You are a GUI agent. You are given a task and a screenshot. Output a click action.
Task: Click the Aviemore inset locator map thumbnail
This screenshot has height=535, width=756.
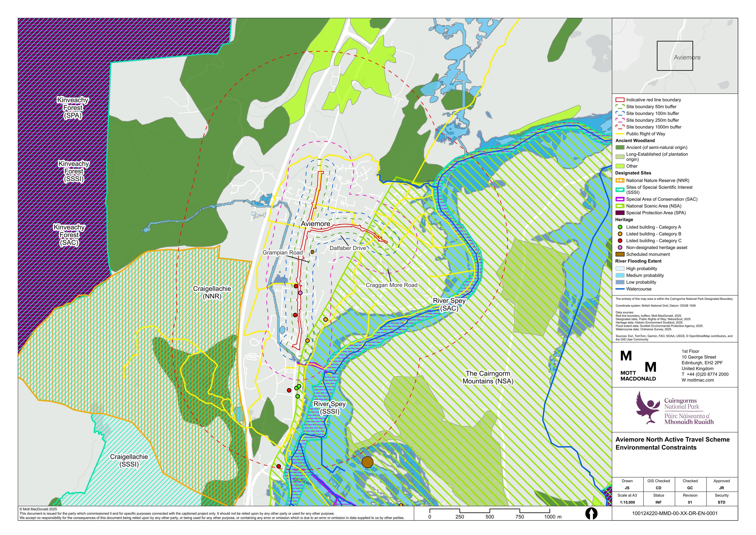(675, 56)
